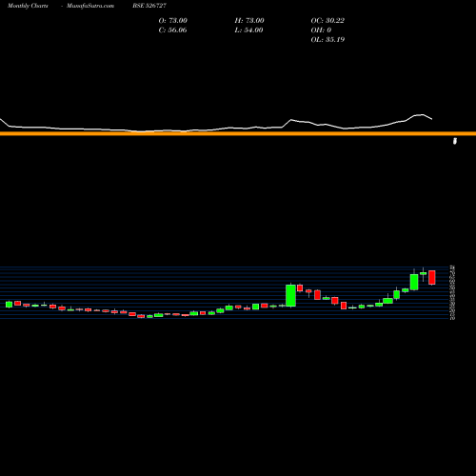This screenshot has height=476, width=476.
Task: Click the L: 54.00 low value
Action: tap(248, 30)
